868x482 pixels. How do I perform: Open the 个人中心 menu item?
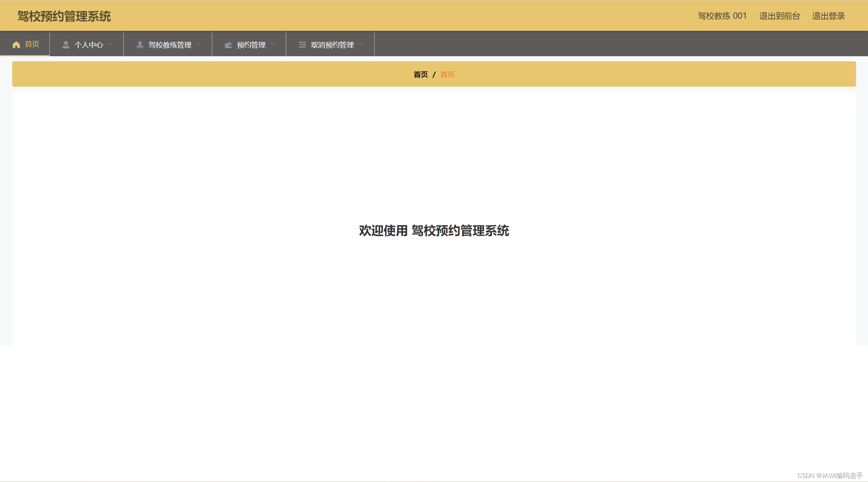88,44
